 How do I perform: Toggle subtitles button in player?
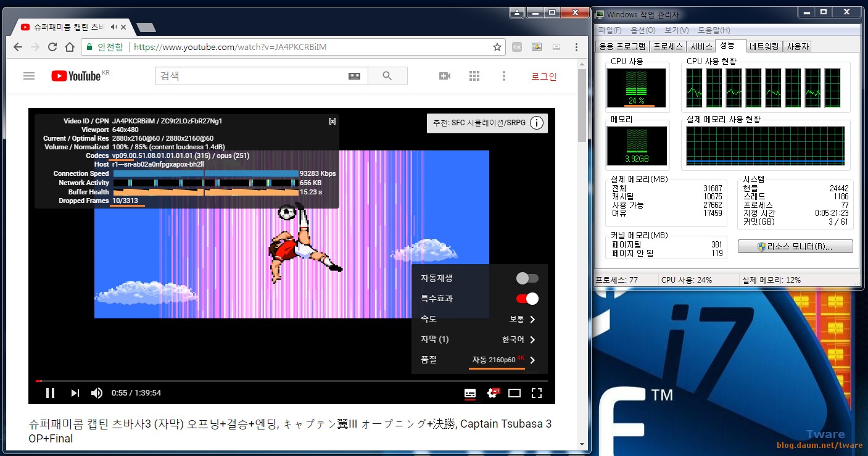pos(470,393)
